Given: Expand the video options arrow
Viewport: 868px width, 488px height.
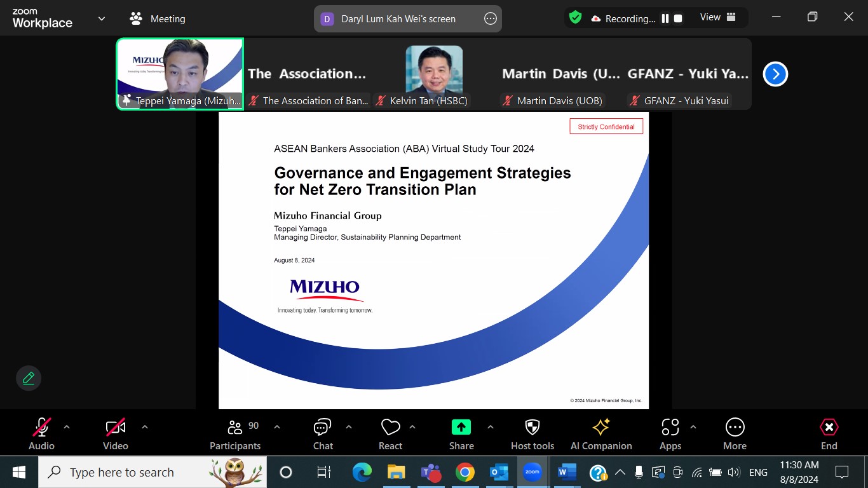Looking at the screenshot, I should click(145, 427).
